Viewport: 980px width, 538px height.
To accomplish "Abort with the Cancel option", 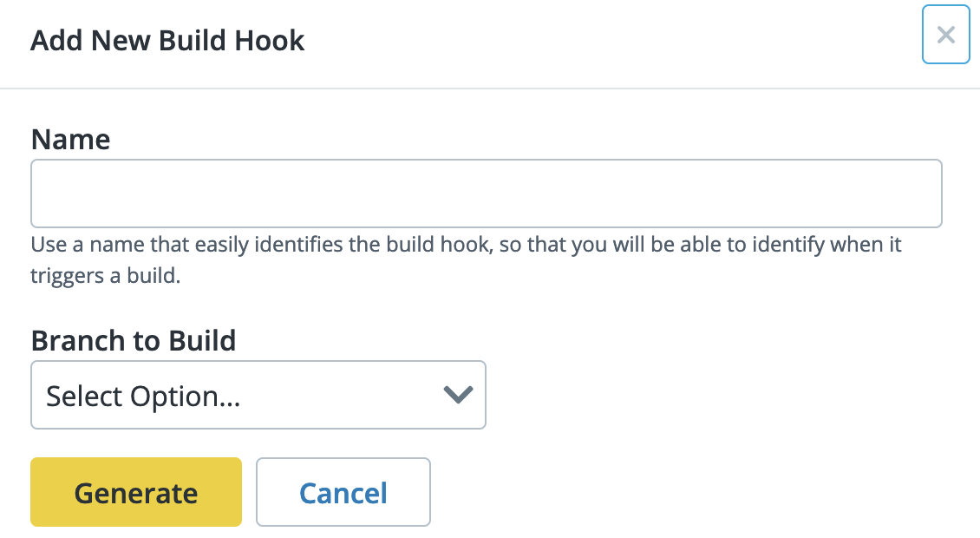I will (x=343, y=492).
